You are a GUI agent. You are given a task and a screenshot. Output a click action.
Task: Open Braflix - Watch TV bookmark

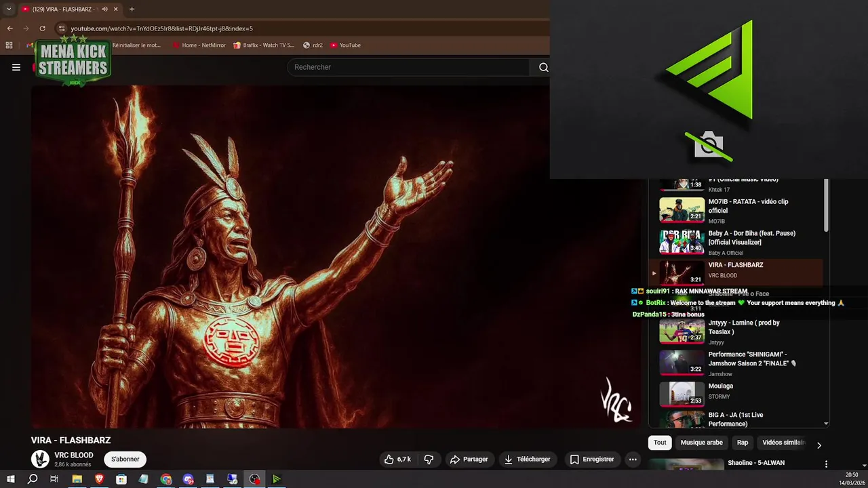coord(264,45)
